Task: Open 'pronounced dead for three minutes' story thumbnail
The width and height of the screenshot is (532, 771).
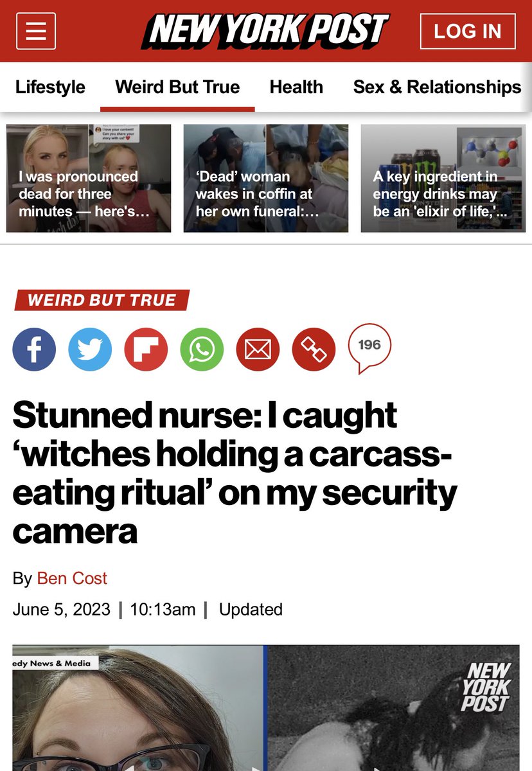Action: [x=89, y=178]
